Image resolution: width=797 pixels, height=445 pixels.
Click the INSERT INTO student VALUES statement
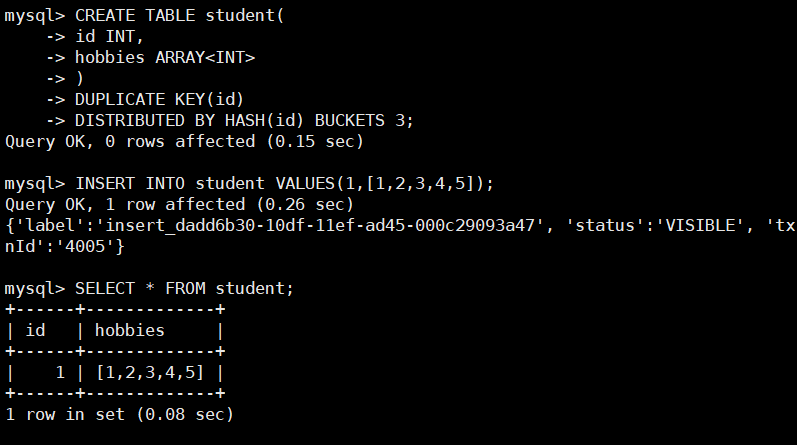pyautogui.click(x=285, y=183)
